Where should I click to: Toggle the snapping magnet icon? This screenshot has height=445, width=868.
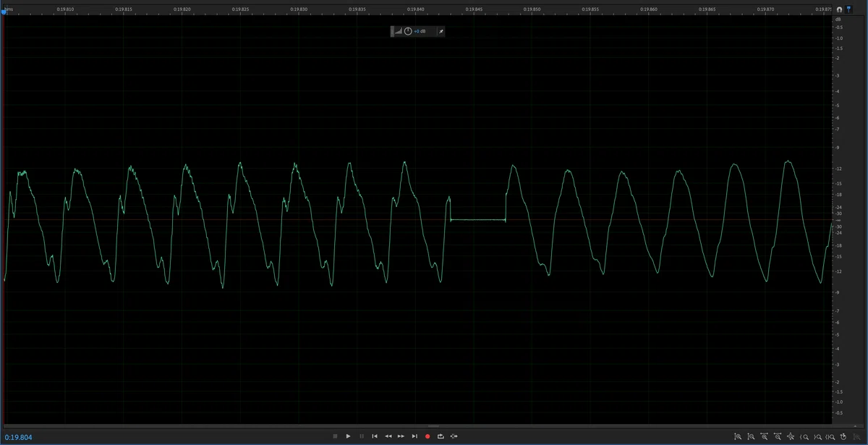[x=839, y=10]
